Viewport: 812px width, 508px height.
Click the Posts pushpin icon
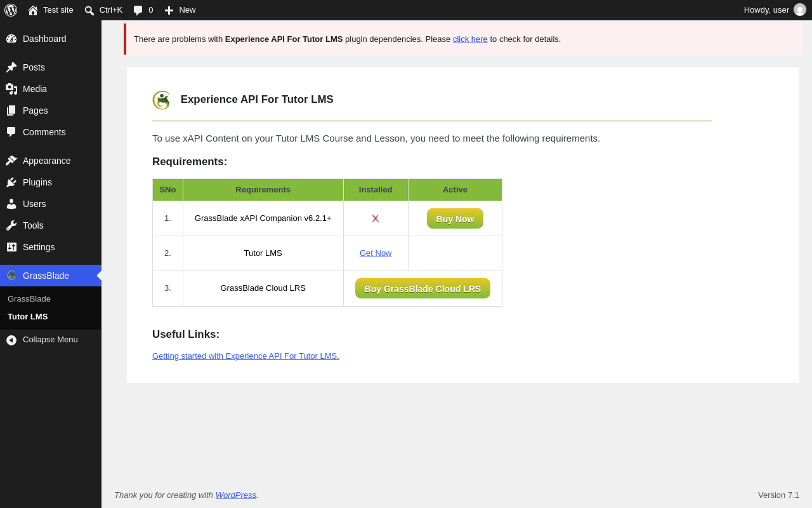pyautogui.click(x=11, y=67)
